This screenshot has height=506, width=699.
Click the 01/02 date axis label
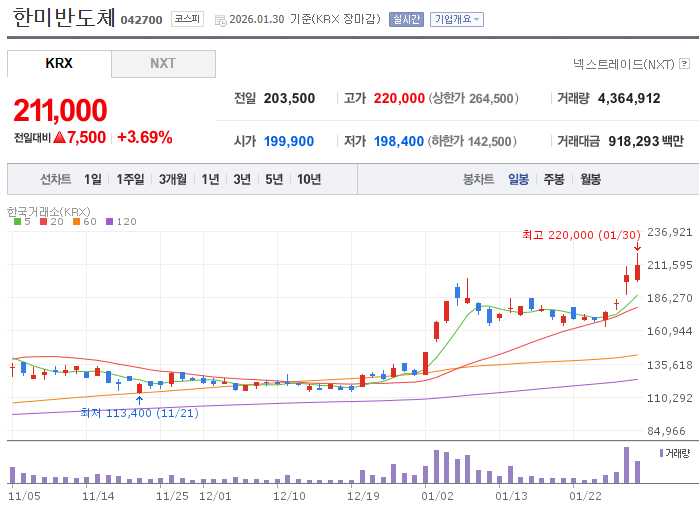437,496
